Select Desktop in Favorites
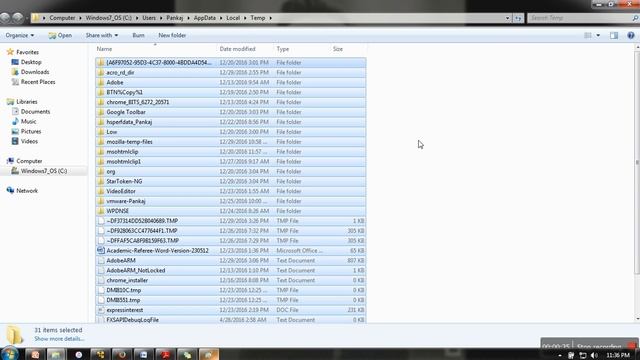 tap(31, 62)
